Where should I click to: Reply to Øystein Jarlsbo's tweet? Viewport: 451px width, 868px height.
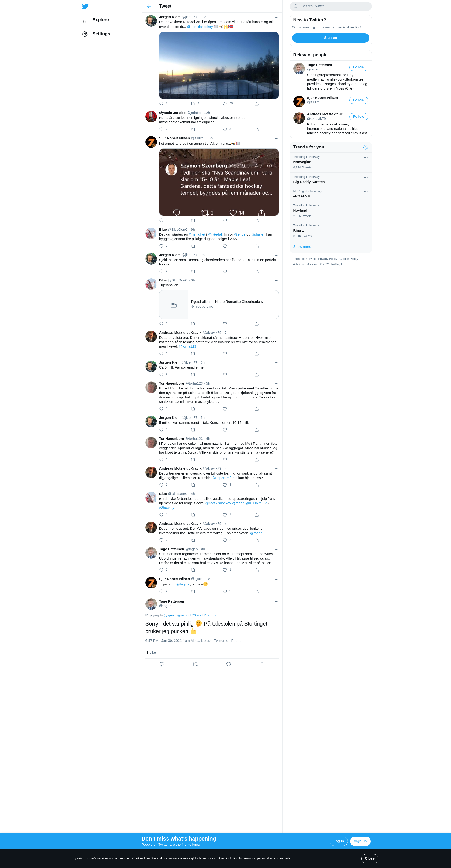(x=161, y=129)
